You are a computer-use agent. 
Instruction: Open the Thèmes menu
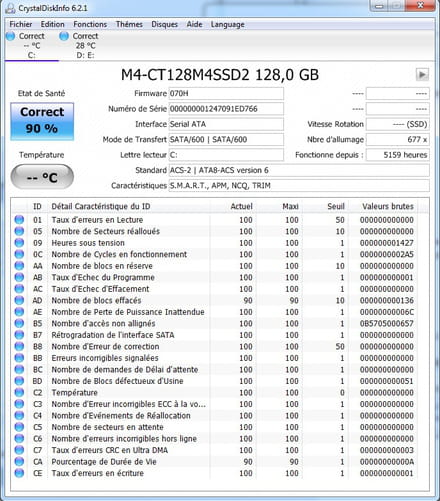click(129, 24)
